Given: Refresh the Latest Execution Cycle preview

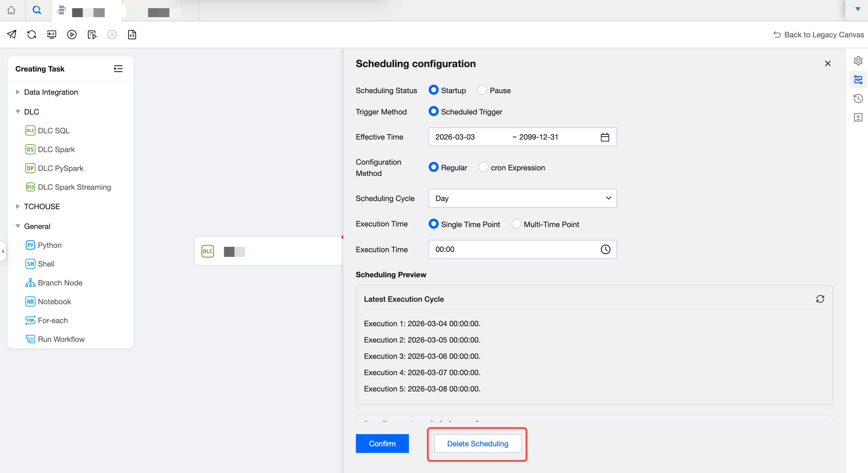Looking at the screenshot, I should point(820,299).
